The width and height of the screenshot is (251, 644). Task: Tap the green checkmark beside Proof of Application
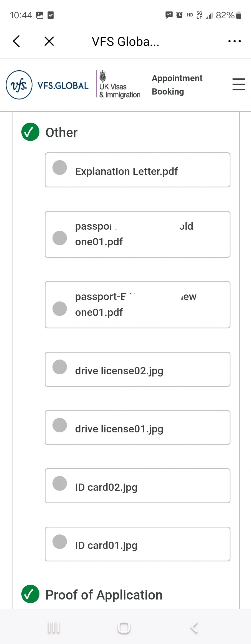click(x=30, y=594)
